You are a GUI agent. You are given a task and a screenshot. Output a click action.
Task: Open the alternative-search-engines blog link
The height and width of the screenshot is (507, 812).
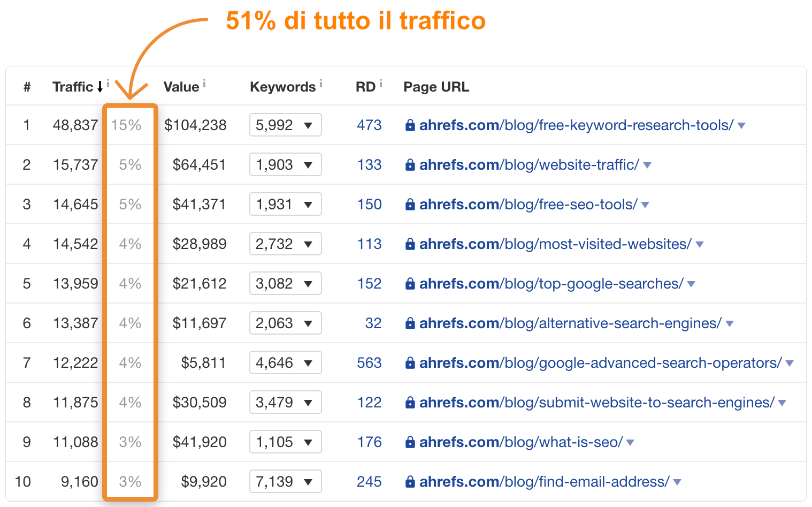point(571,323)
